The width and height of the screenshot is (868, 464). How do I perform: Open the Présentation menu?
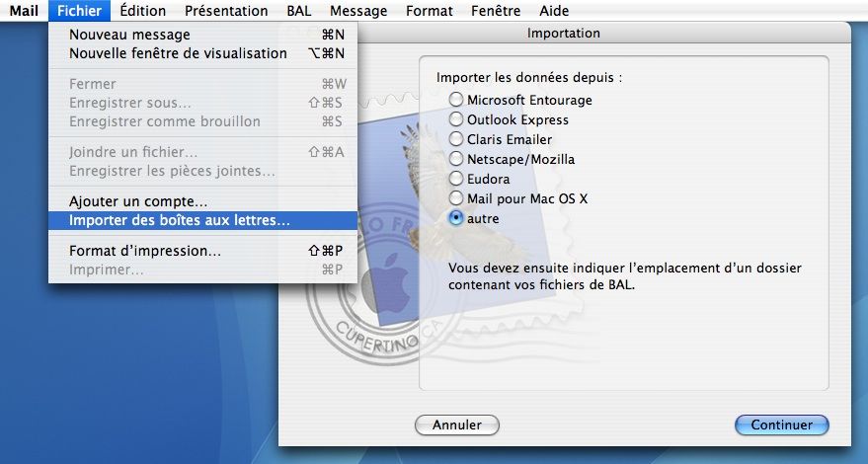pyautogui.click(x=226, y=11)
